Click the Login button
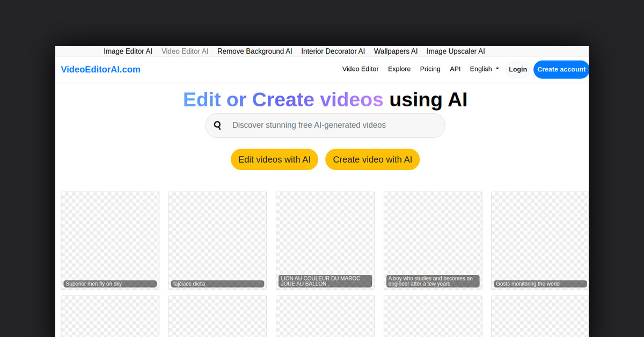Viewport: 644px width, 337px height. point(517,69)
